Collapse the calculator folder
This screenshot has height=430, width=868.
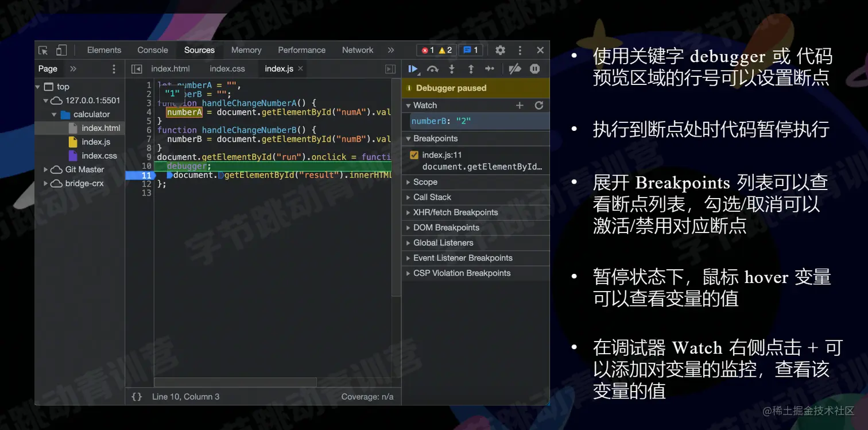[54, 115]
